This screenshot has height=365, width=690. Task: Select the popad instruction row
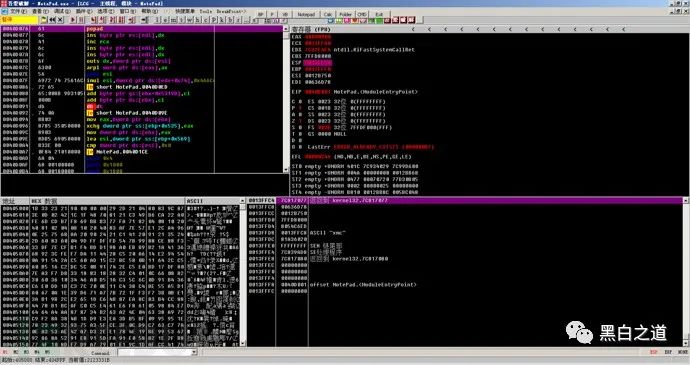143,29
